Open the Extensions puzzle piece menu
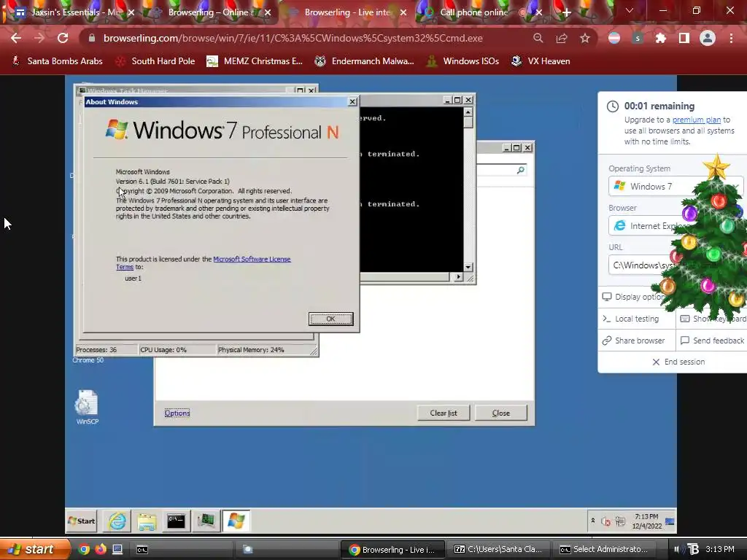This screenshot has width=747, height=560. (660, 38)
